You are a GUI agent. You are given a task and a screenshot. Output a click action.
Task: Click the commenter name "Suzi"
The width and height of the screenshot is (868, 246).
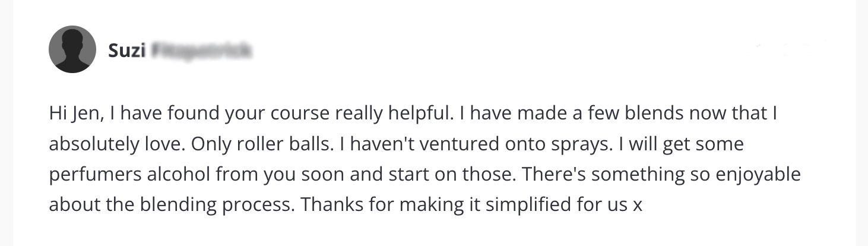coord(126,51)
